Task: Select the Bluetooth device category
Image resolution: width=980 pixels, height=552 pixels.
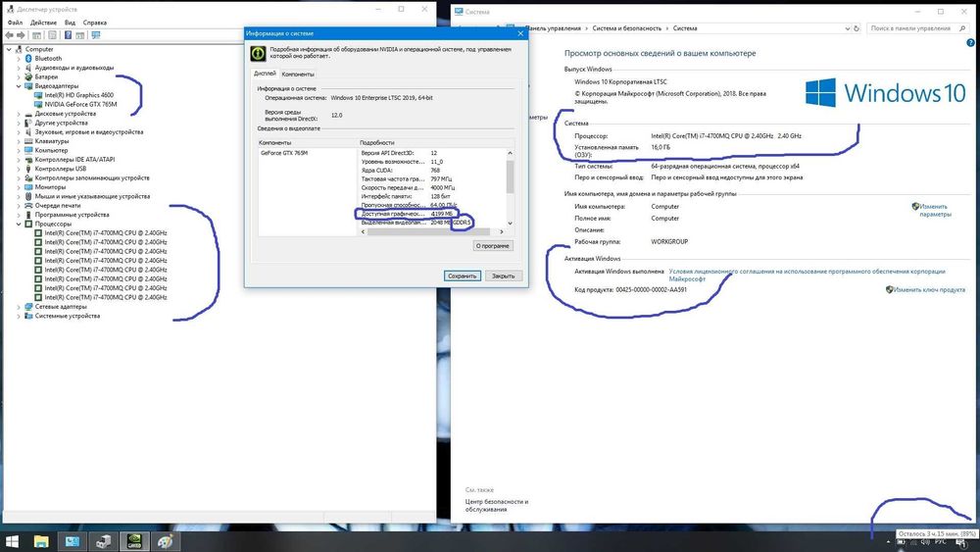Action: tap(47, 58)
